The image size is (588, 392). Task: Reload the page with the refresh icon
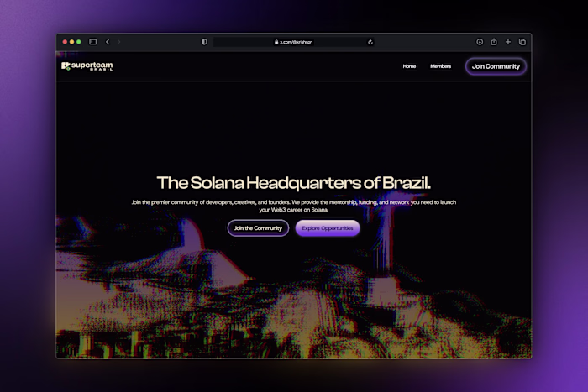(370, 42)
